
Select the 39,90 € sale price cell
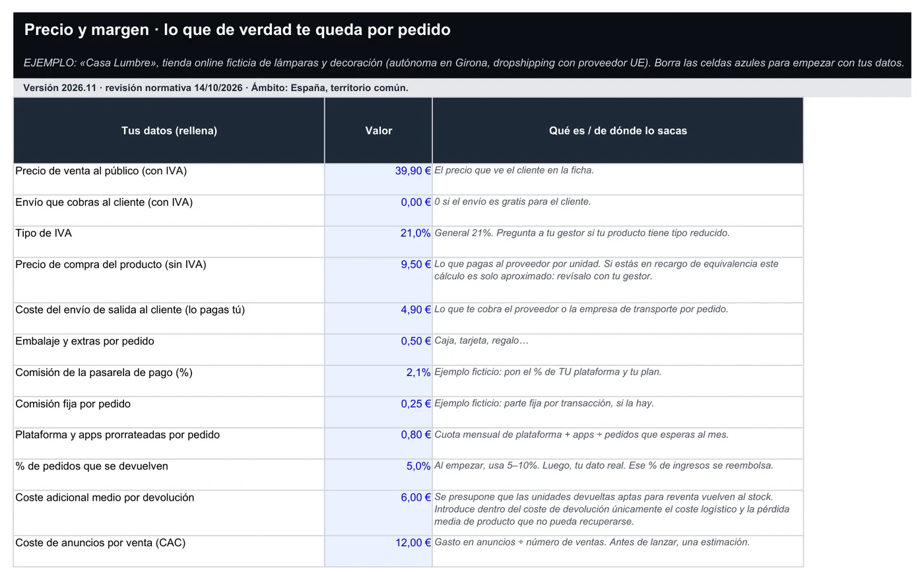coord(378,179)
